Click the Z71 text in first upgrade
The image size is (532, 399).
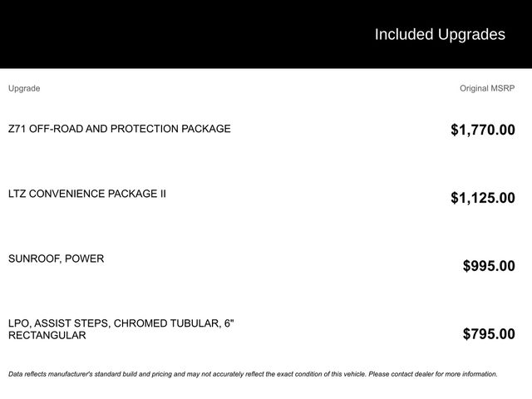(x=17, y=129)
